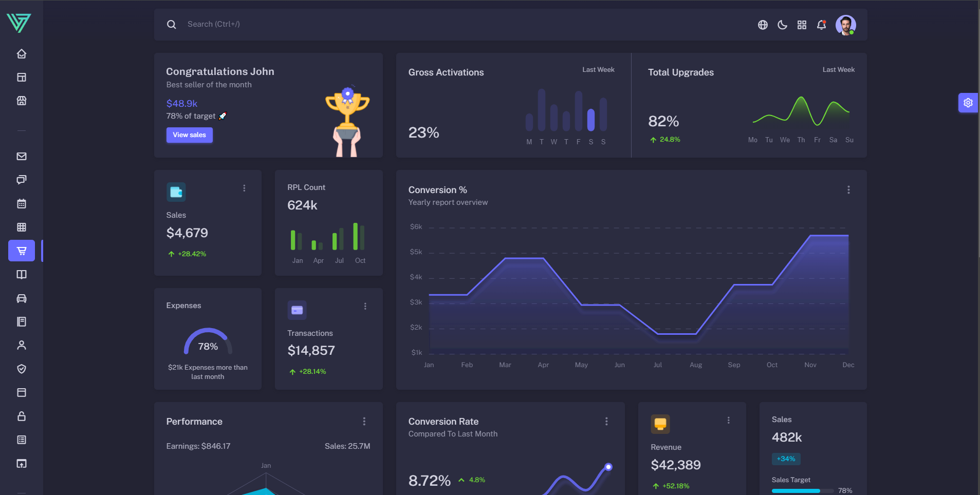The width and height of the screenshot is (980, 495).
Task: Open the Performance card options menu
Action: tap(364, 422)
